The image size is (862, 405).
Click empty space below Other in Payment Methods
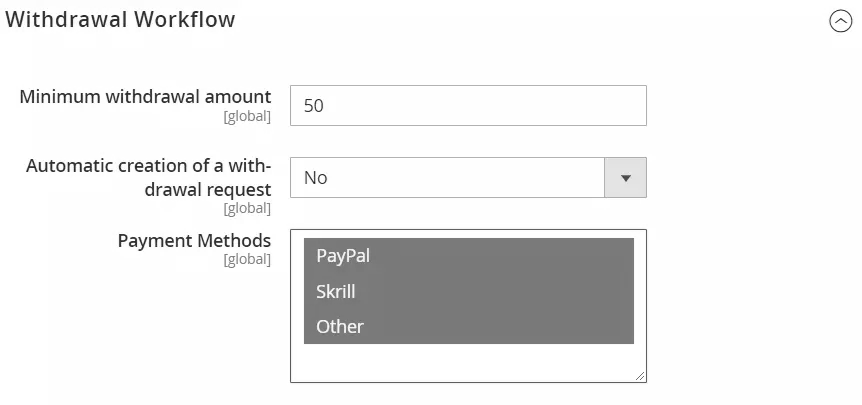tap(468, 362)
